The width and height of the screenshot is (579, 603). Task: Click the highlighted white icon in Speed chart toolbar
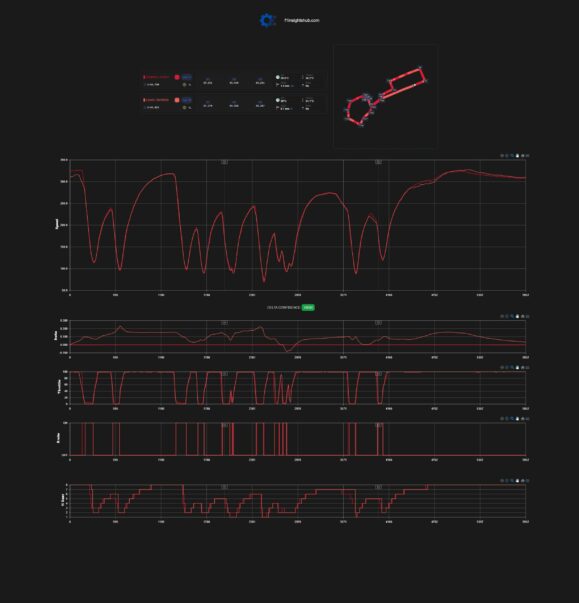(x=517, y=156)
